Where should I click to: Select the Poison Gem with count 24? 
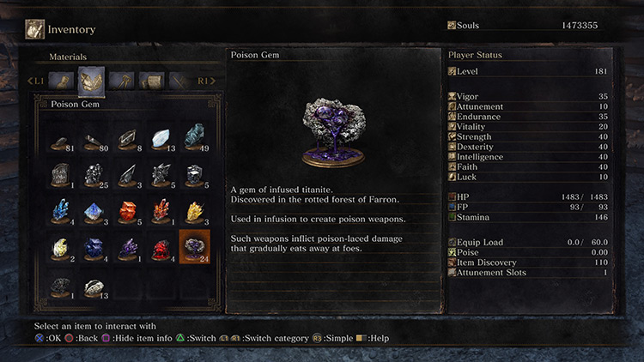click(194, 247)
